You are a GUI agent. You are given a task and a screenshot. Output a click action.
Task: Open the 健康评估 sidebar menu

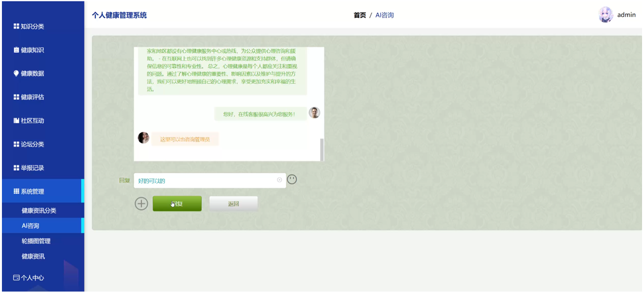(43, 97)
